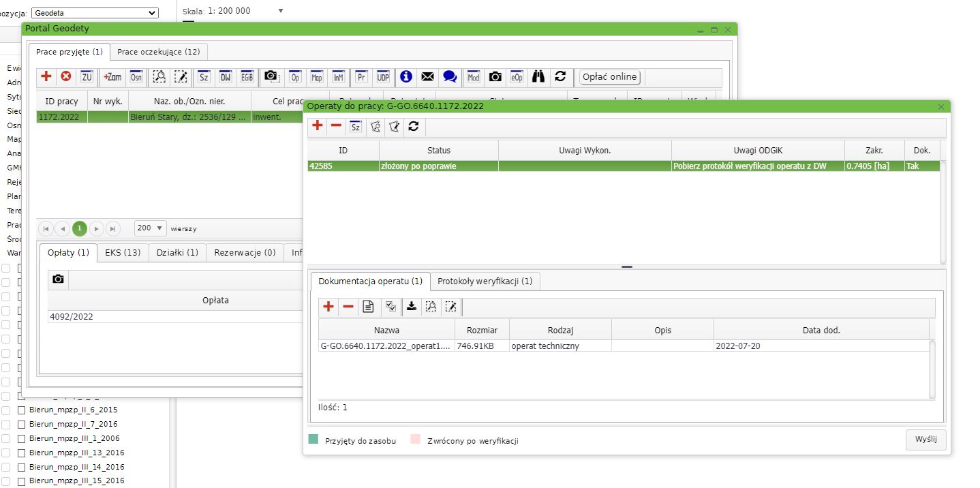Click red minus icon in Operaty toolbar
This screenshot has height=488, width=980.
(336, 126)
